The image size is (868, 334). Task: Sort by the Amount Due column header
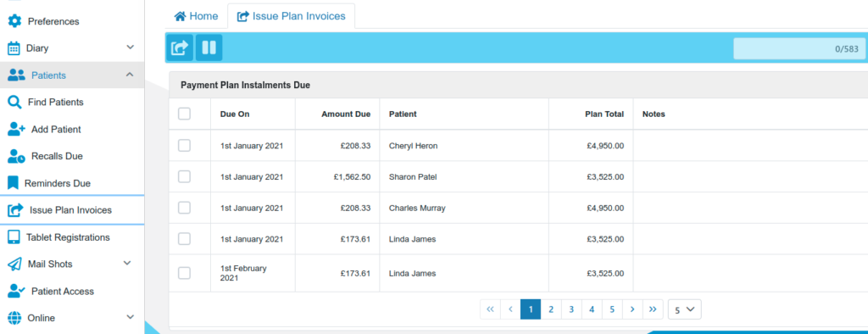tap(346, 114)
